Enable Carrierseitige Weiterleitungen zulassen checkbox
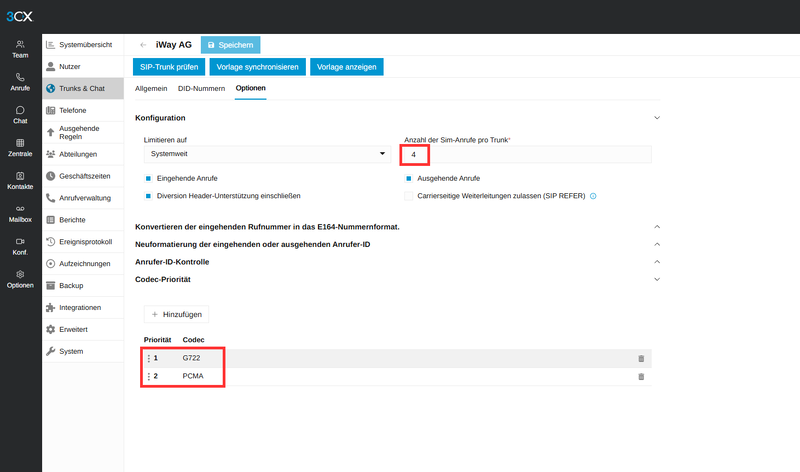This screenshot has height=472, width=800. click(x=409, y=196)
